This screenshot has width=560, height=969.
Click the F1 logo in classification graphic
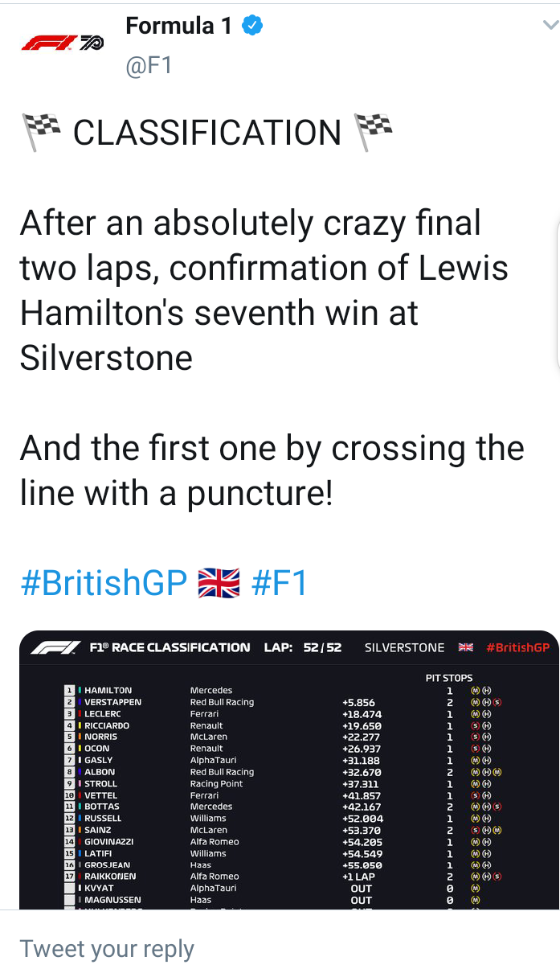56,647
